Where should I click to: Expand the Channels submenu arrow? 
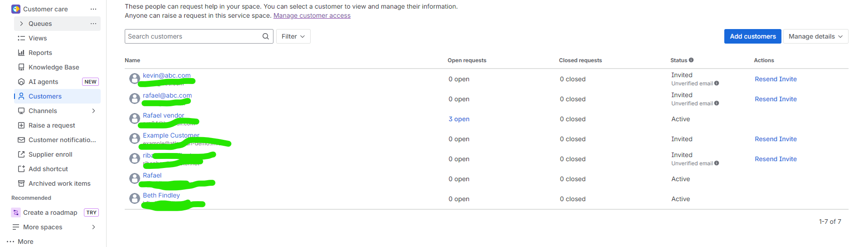click(94, 111)
